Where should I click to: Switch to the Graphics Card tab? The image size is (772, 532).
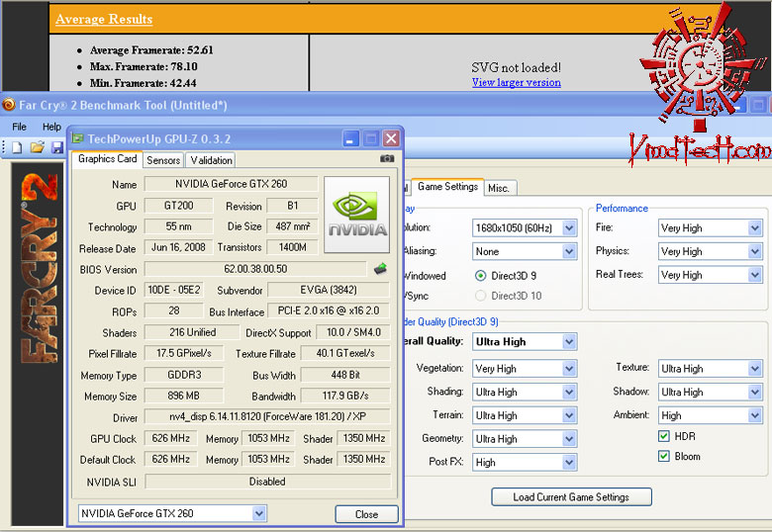click(x=107, y=159)
